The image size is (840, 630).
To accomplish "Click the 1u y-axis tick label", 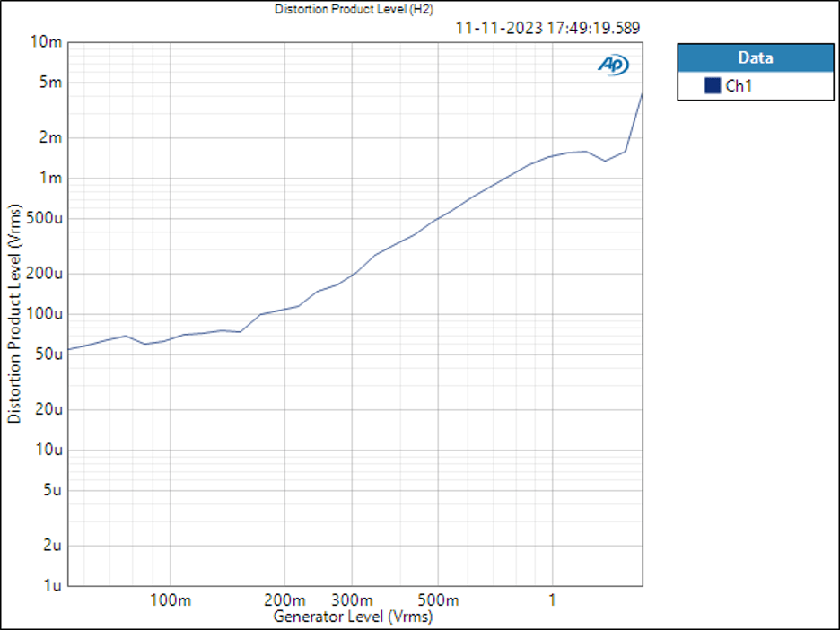I will [x=53, y=585].
